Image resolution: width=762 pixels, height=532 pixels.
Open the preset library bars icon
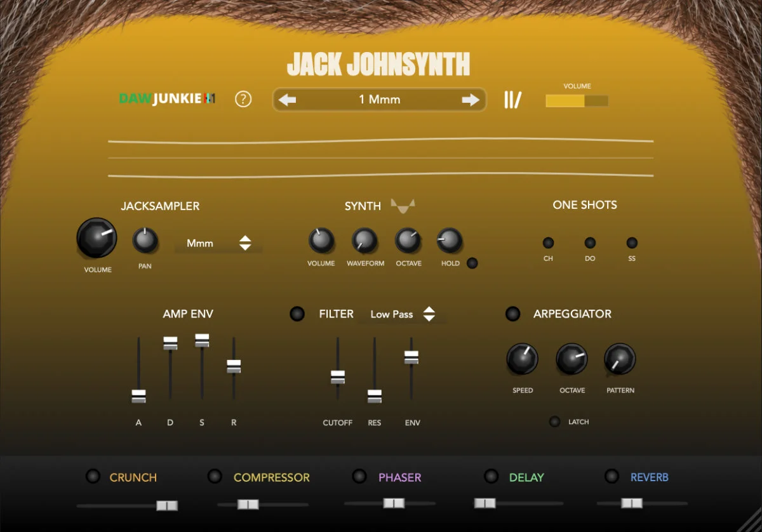pos(512,100)
